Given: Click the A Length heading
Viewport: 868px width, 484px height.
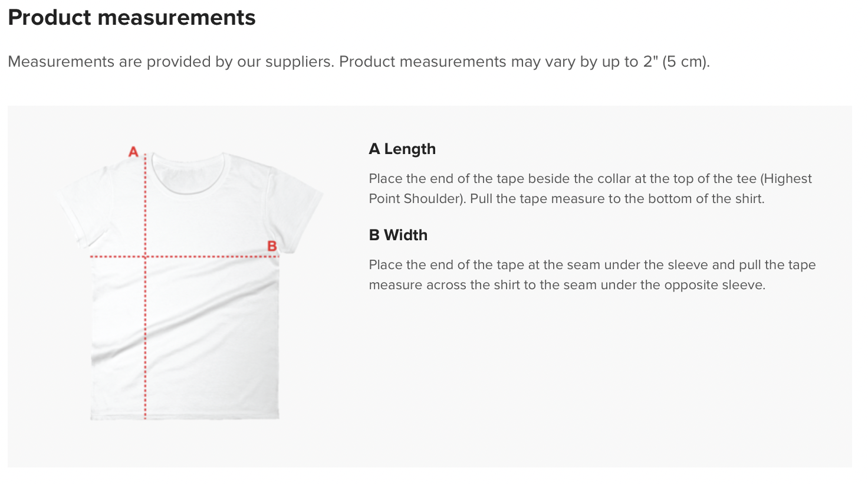Looking at the screenshot, I should pos(402,149).
